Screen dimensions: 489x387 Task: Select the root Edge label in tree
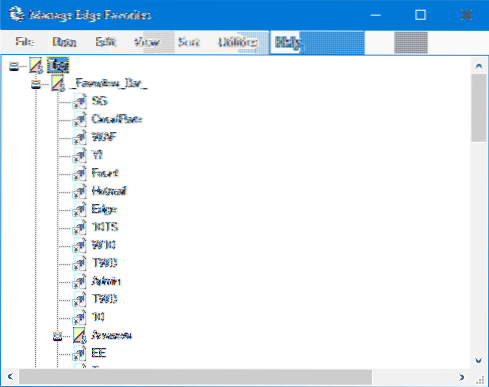coord(58,65)
